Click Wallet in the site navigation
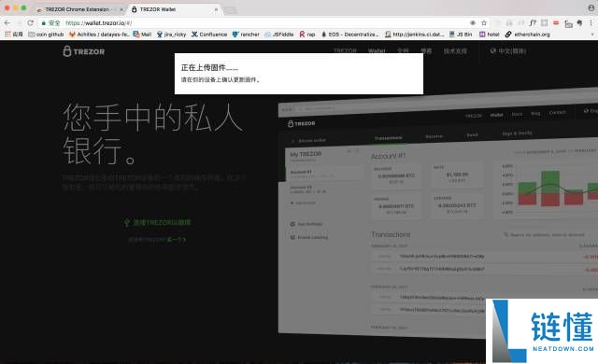This screenshot has height=364, width=598. [377, 50]
